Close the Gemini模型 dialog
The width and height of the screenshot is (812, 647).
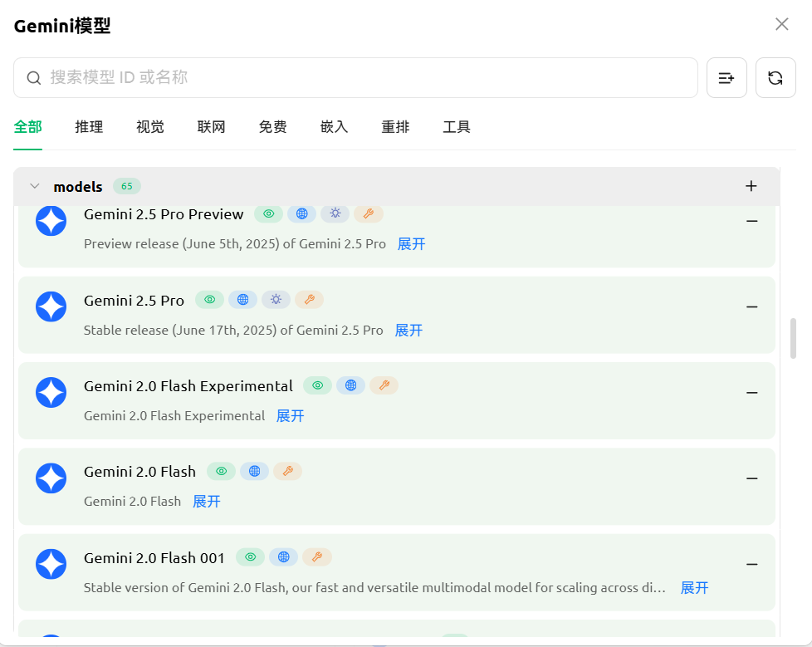point(781,24)
